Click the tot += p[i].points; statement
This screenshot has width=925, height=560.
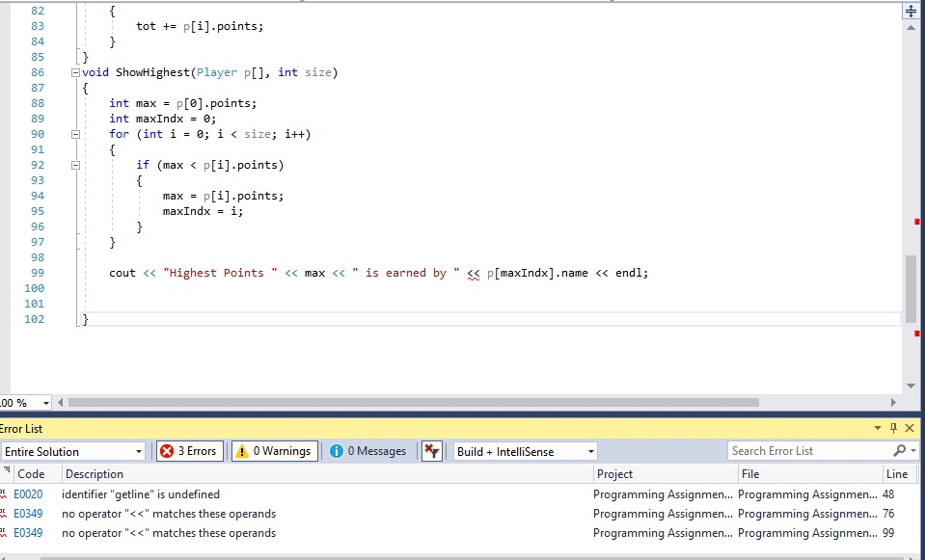click(x=200, y=26)
